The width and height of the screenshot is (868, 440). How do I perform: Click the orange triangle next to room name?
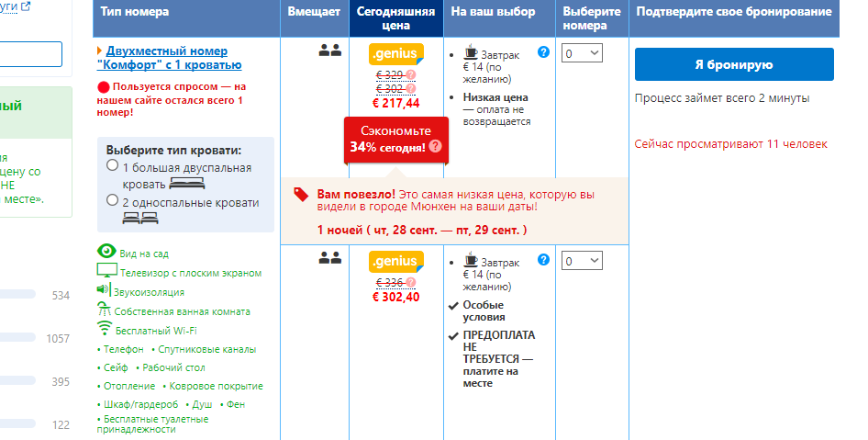pos(99,51)
